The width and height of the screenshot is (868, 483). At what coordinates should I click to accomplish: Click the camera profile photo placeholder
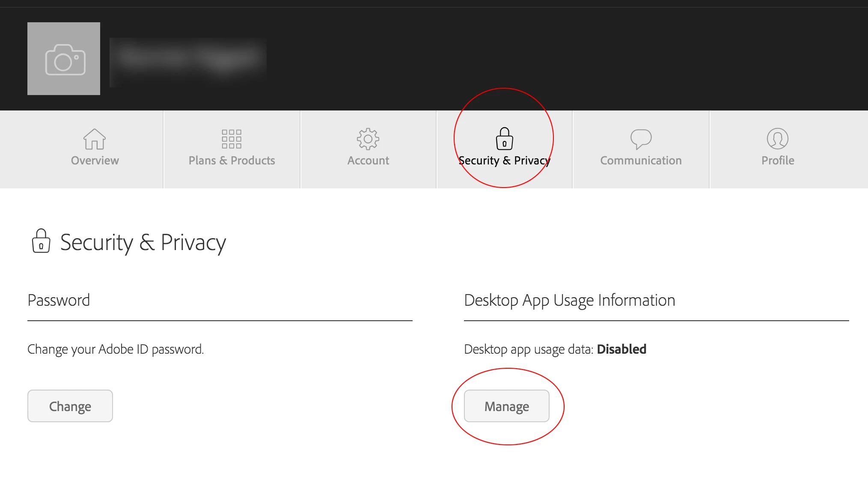[x=64, y=59]
